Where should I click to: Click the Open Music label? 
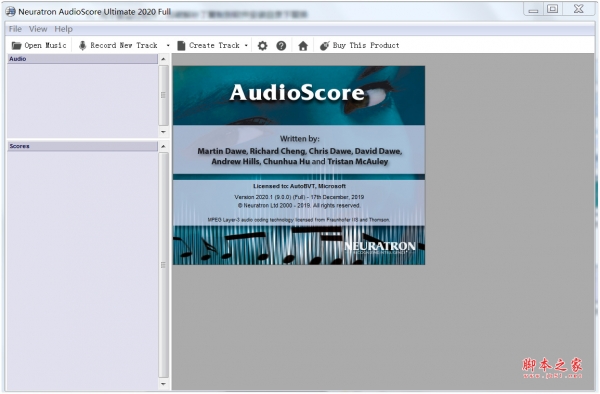(x=45, y=46)
